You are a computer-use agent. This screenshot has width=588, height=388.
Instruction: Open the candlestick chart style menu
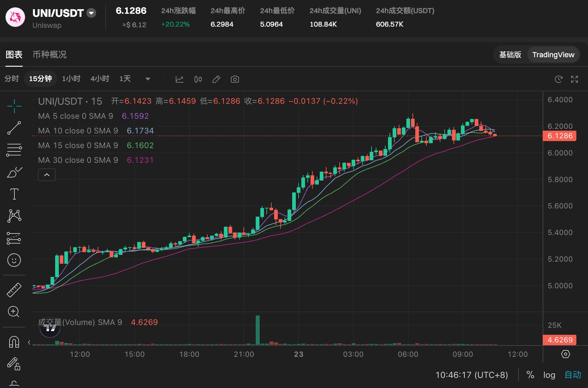click(198, 79)
